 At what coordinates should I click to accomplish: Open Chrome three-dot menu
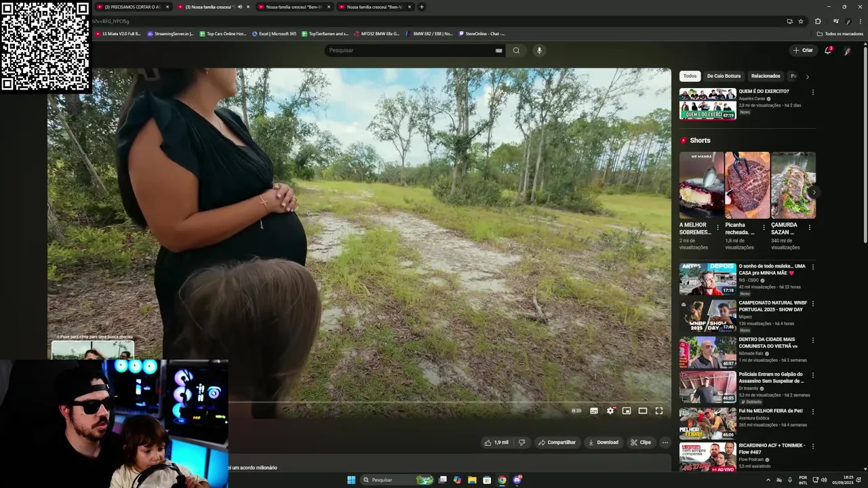860,21
